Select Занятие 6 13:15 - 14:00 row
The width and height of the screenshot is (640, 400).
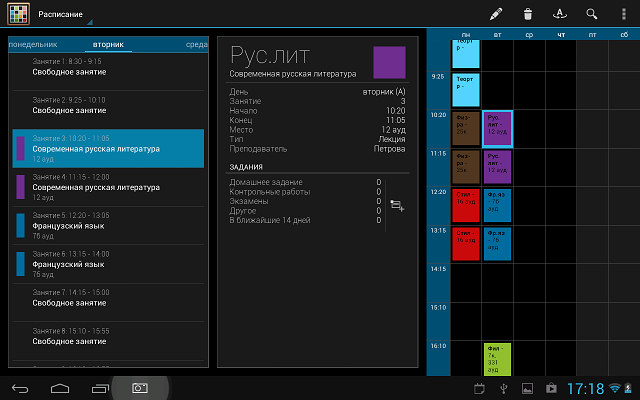tap(108, 264)
